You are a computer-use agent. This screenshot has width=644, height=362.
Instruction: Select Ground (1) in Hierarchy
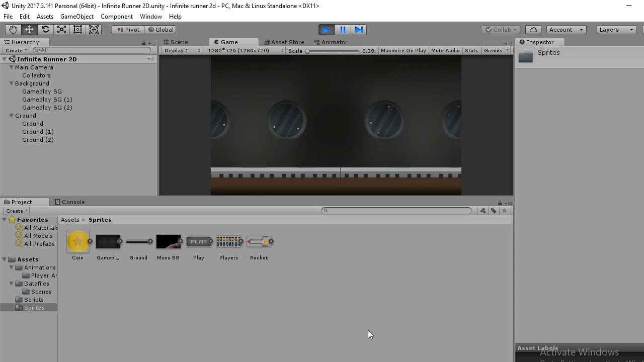(x=38, y=132)
